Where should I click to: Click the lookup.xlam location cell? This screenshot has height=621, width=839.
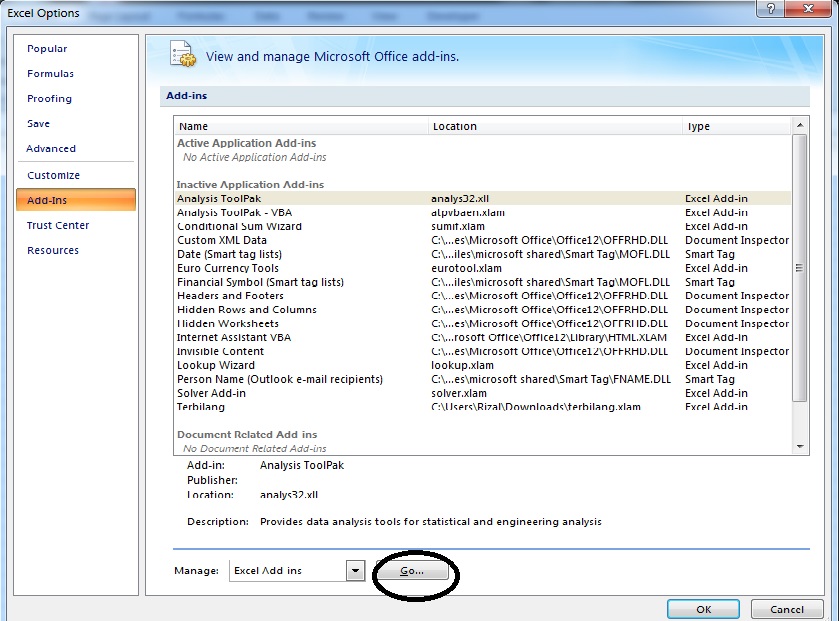pyautogui.click(x=462, y=366)
